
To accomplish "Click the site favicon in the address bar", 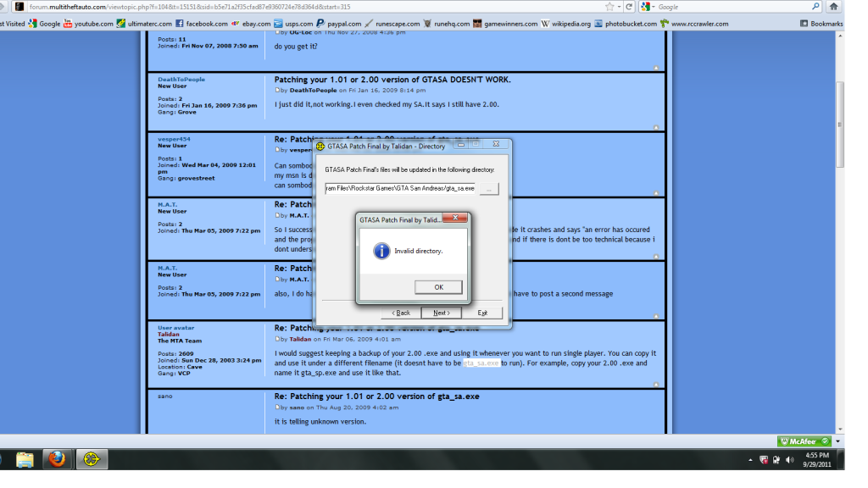I will [x=19, y=7].
